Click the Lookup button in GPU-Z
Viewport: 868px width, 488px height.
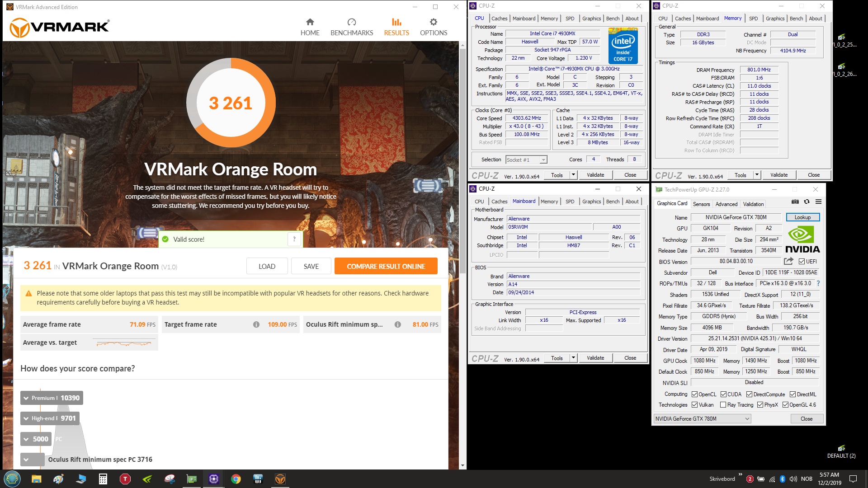pyautogui.click(x=802, y=217)
